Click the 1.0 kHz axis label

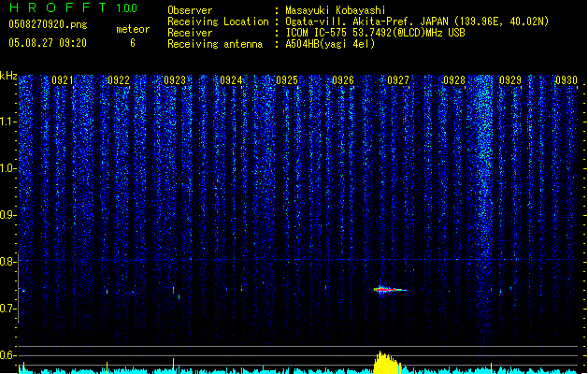pyautogui.click(x=7, y=168)
